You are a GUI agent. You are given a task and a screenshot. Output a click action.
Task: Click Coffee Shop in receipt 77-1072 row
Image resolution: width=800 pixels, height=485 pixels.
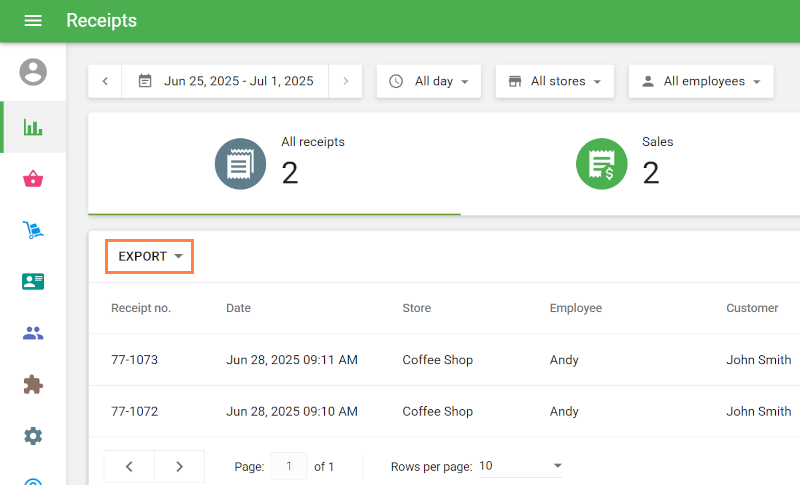pos(438,411)
